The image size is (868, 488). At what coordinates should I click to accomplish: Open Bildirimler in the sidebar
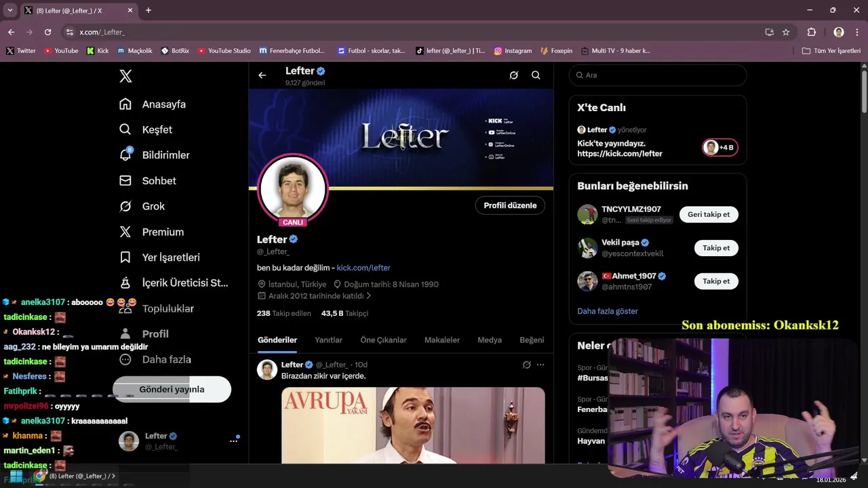click(x=155, y=155)
